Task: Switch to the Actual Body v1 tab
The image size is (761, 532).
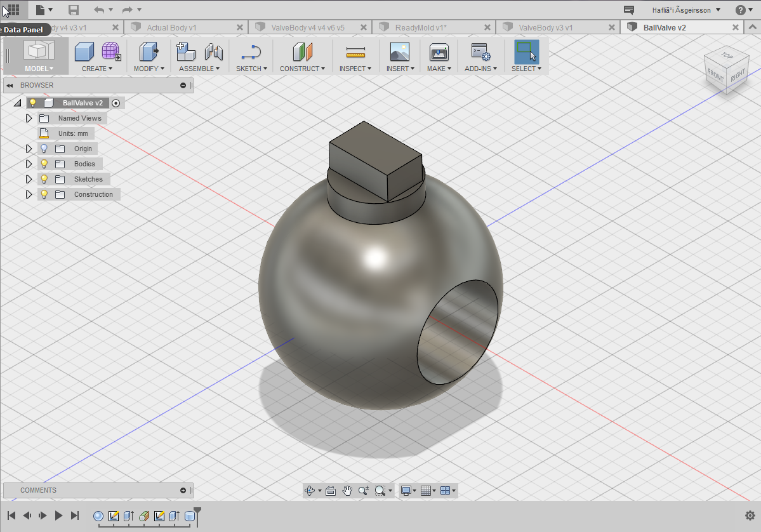Action: [x=172, y=28]
